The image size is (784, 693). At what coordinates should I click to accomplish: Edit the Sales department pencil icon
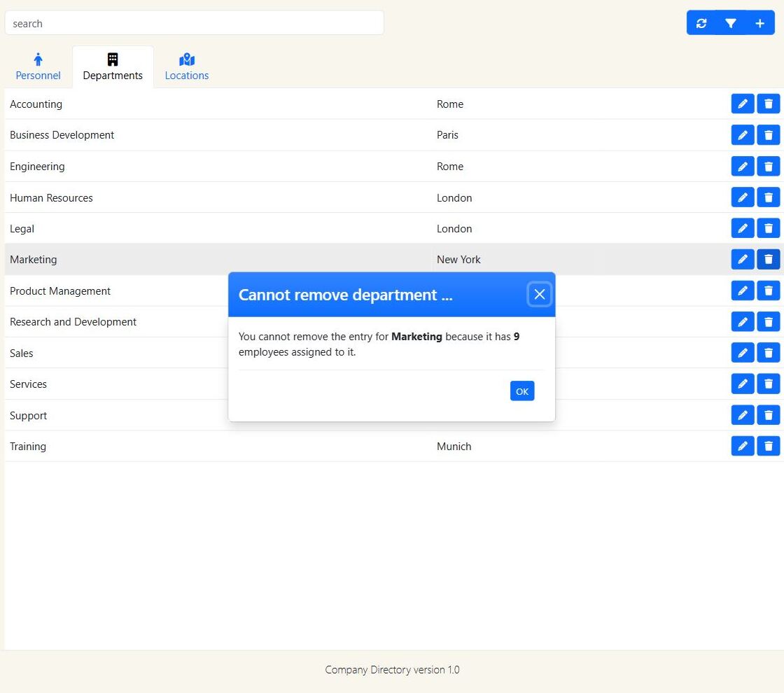coord(743,353)
